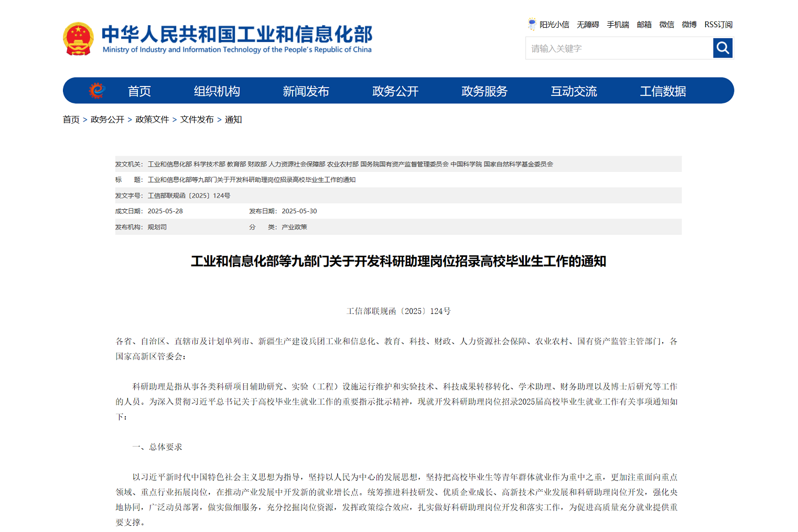
Task: Open the 工信数据 menu item
Action: pyautogui.click(x=663, y=91)
